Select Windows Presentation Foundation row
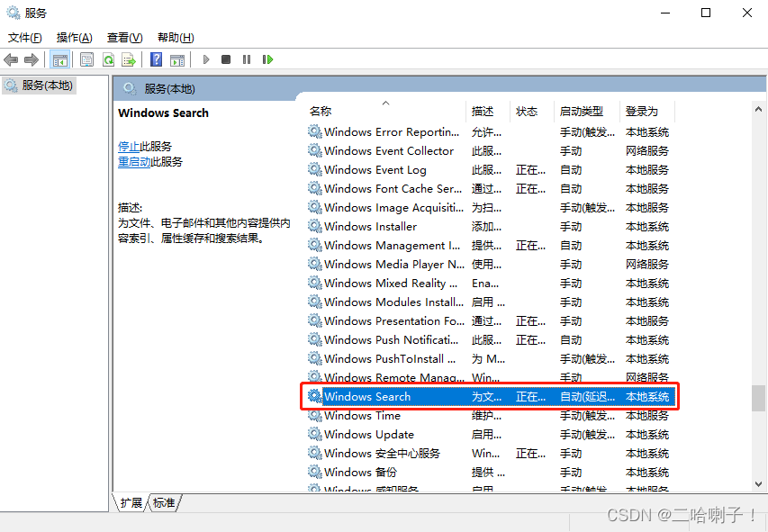The height and width of the screenshot is (532, 768). pyautogui.click(x=490, y=321)
